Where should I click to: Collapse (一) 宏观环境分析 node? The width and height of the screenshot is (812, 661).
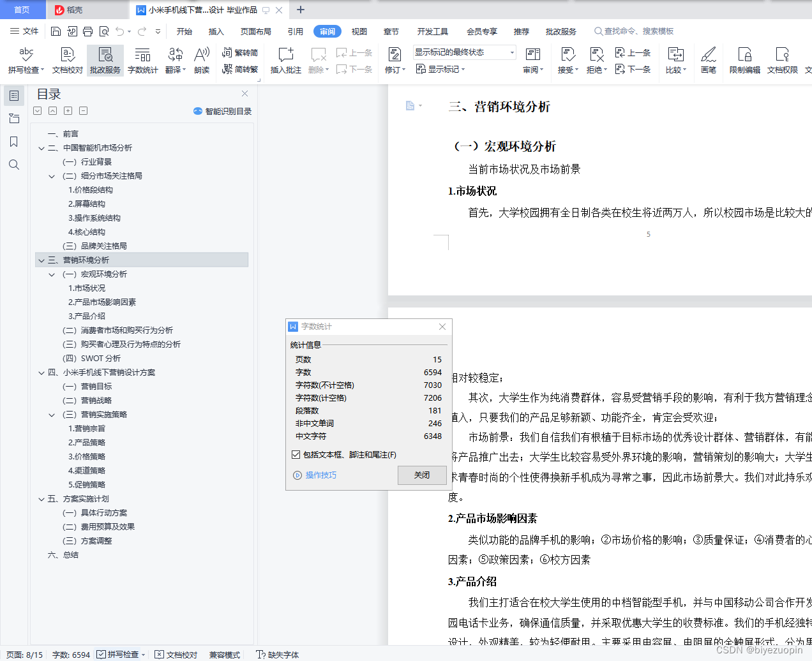click(x=52, y=274)
